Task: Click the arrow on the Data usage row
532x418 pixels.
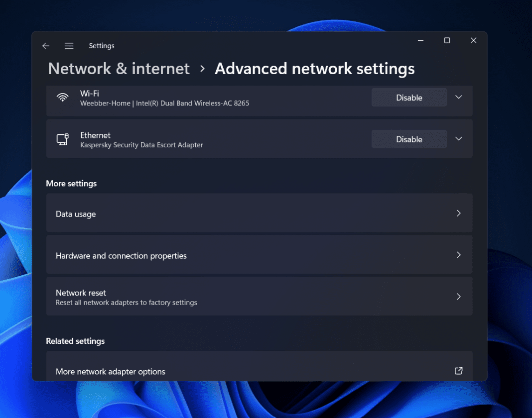Action: pos(458,213)
